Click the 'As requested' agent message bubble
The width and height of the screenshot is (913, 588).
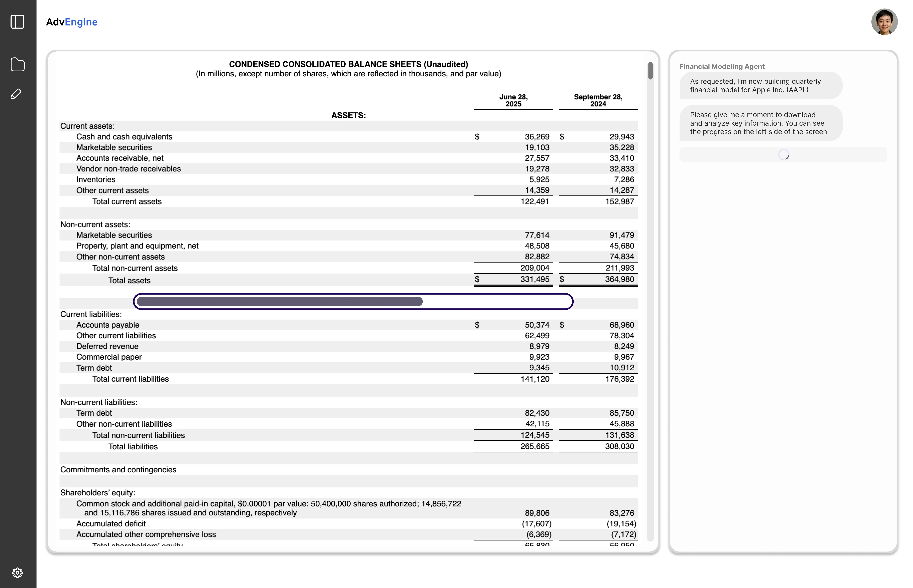(x=761, y=85)
